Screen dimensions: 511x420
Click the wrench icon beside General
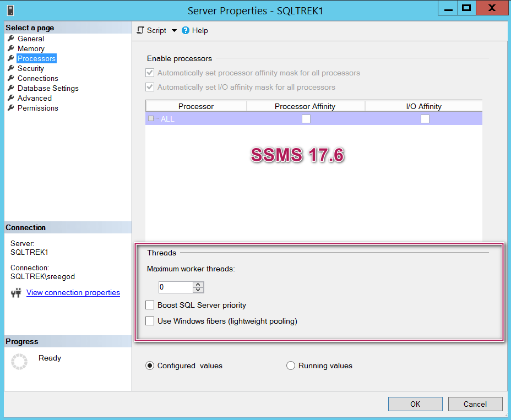tap(10, 39)
